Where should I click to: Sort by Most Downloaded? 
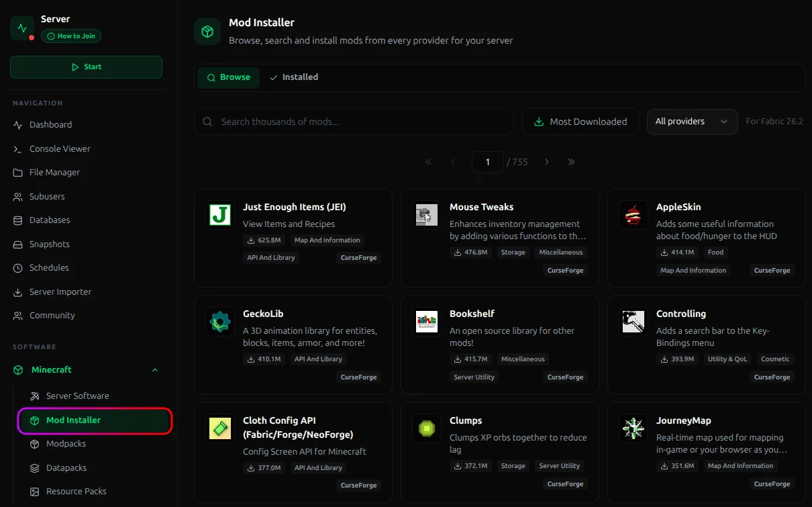click(x=580, y=122)
